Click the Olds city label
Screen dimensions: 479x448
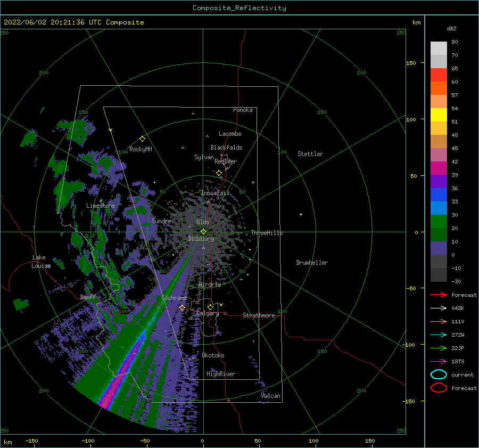coord(203,222)
